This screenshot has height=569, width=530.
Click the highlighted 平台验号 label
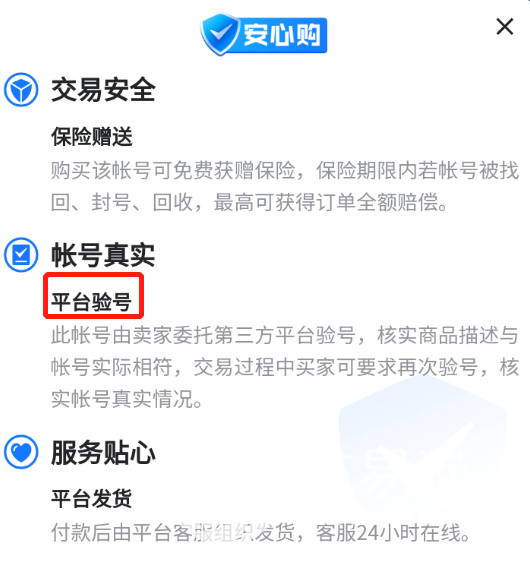(91, 302)
